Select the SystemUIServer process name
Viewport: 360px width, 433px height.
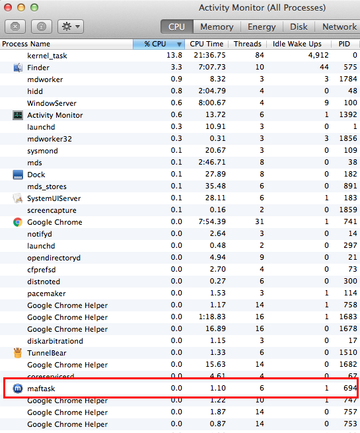[54, 198]
